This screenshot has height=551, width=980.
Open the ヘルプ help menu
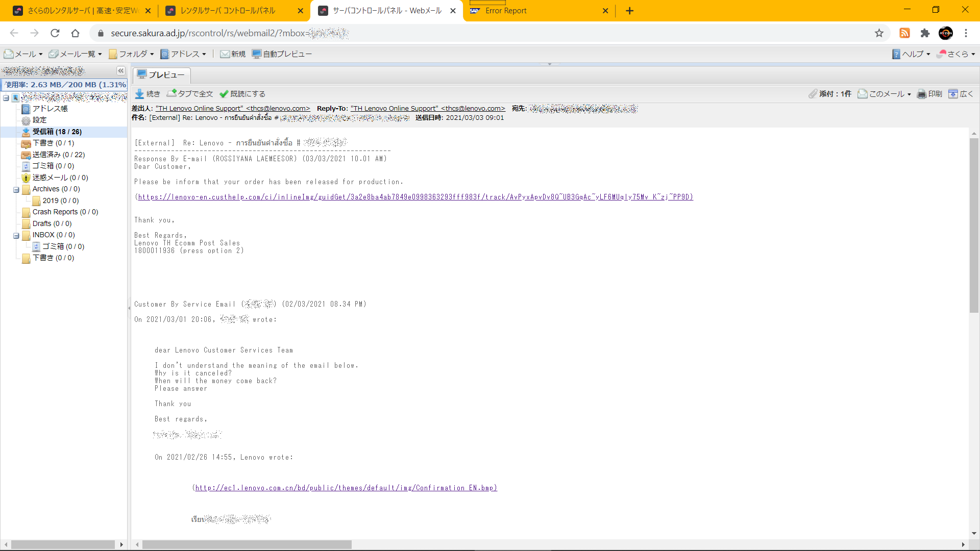911,54
